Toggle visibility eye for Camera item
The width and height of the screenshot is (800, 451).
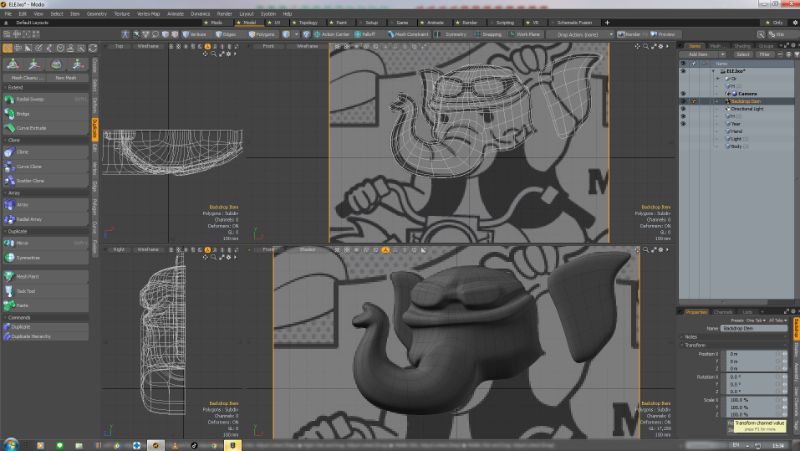(683, 94)
